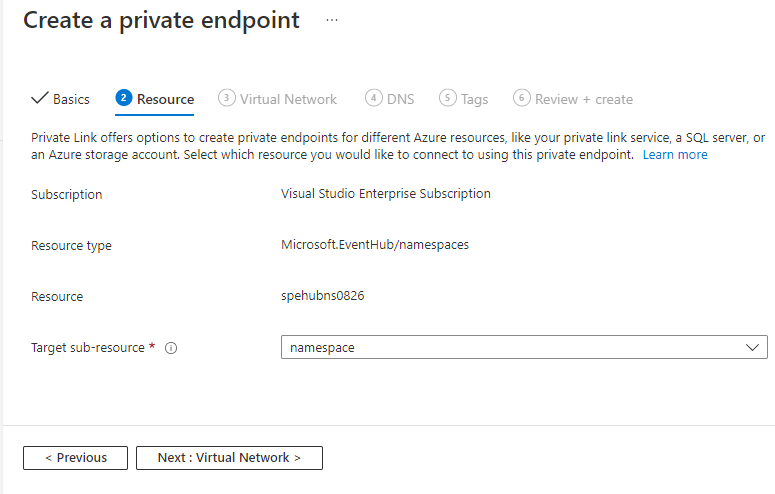Click the Target sub-resource info icon
The height and width of the screenshot is (494, 775).
(171, 348)
